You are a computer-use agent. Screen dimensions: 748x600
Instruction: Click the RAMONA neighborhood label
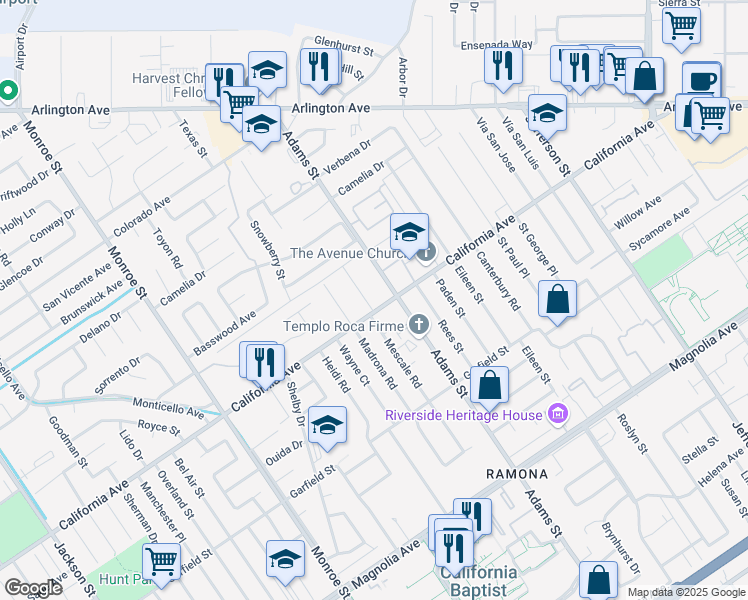point(517,474)
